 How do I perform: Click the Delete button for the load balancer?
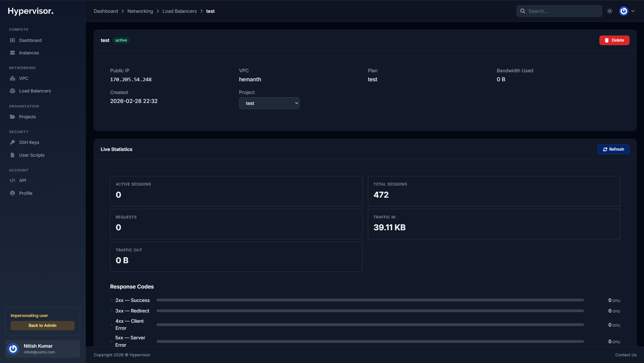pos(614,40)
